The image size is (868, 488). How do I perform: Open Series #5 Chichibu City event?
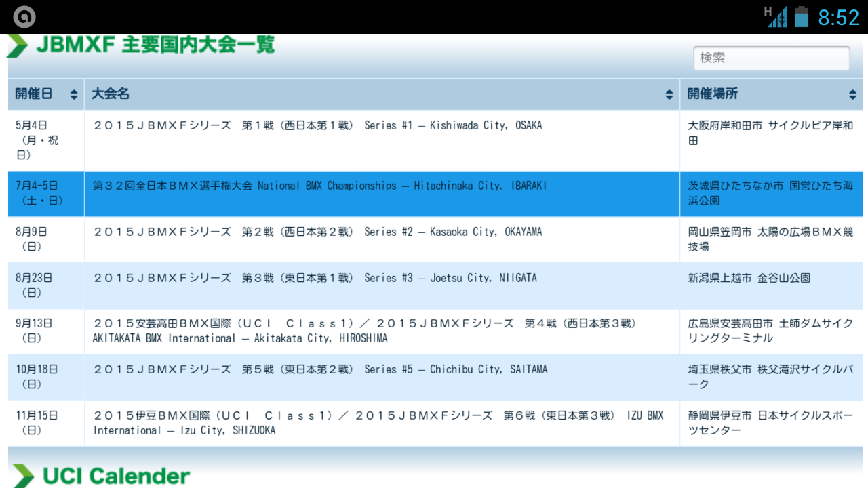point(320,369)
